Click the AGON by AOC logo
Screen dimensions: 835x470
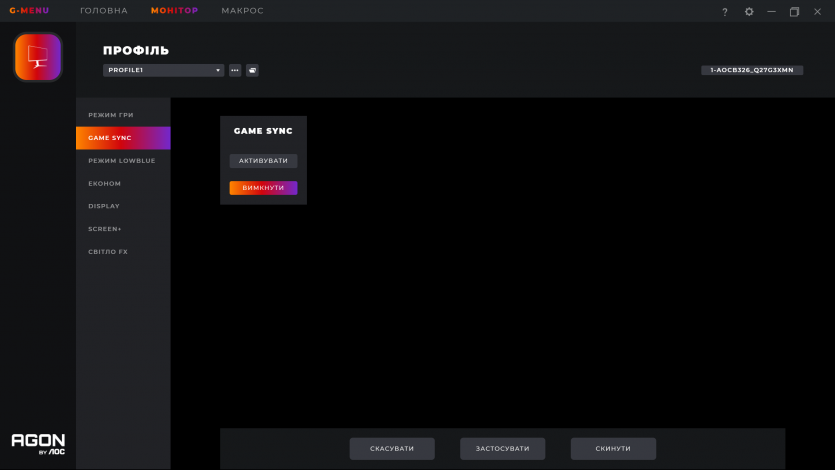pos(38,443)
